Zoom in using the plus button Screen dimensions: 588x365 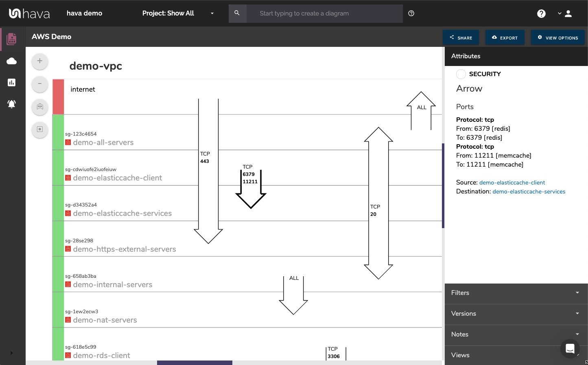pos(39,61)
